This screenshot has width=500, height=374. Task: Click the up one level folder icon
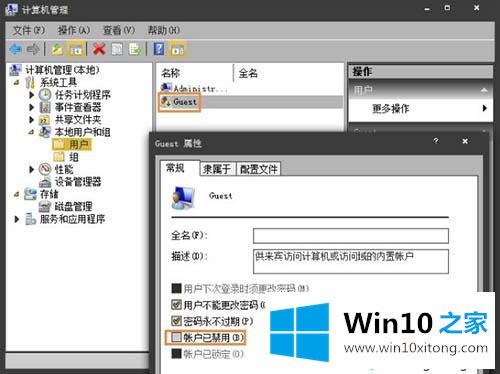pos(57,49)
